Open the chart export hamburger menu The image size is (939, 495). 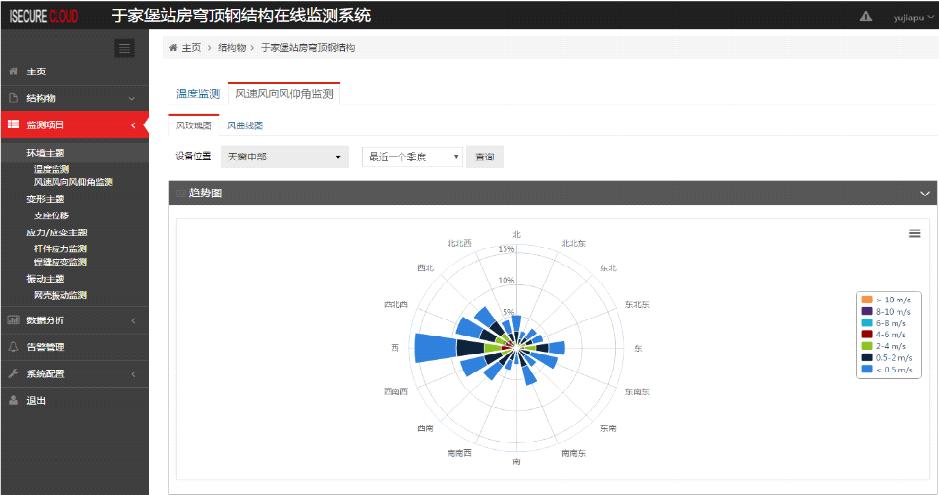pyautogui.click(x=914, y=233)
